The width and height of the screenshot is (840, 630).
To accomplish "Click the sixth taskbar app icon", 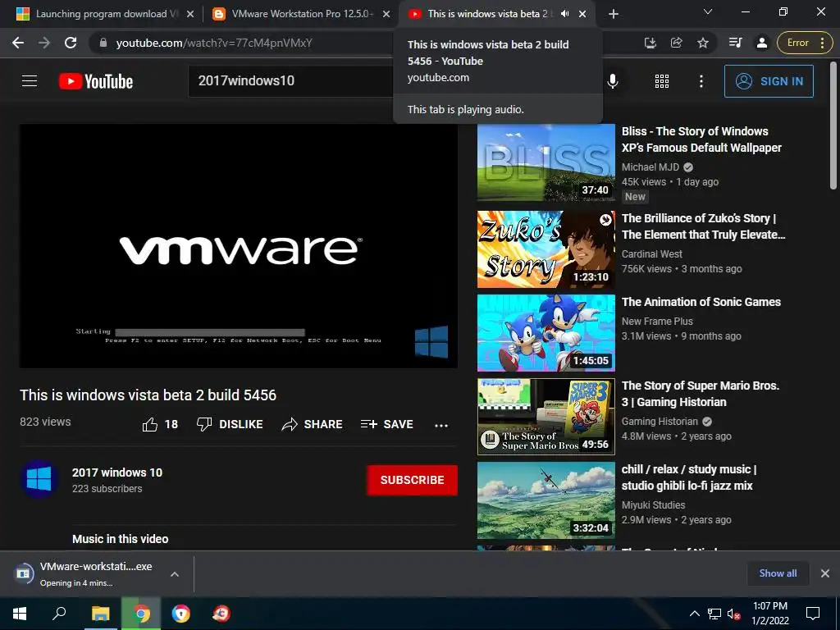I will 221,614.
